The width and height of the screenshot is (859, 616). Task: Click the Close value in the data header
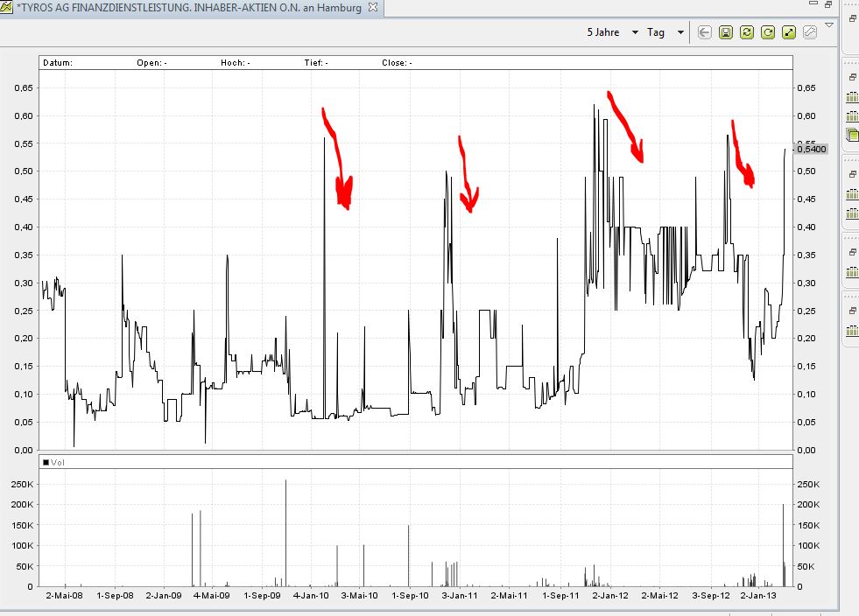(x=397, y=63)
